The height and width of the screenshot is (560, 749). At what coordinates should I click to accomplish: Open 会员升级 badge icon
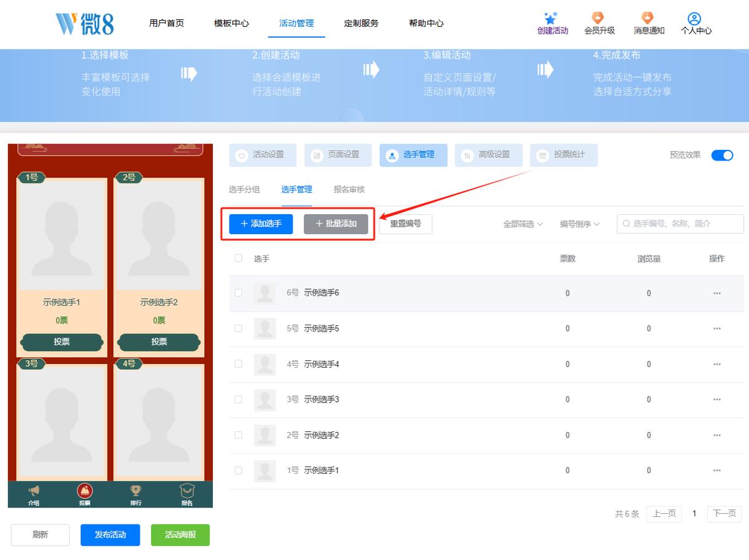tap(598, 18)
